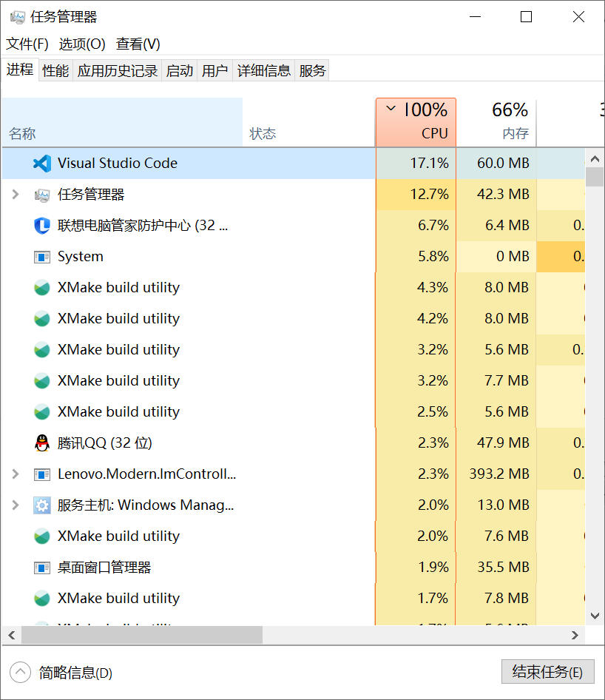
Task: Click icon of XMake using 2.5% CPU
Action: tap(42, 411)
